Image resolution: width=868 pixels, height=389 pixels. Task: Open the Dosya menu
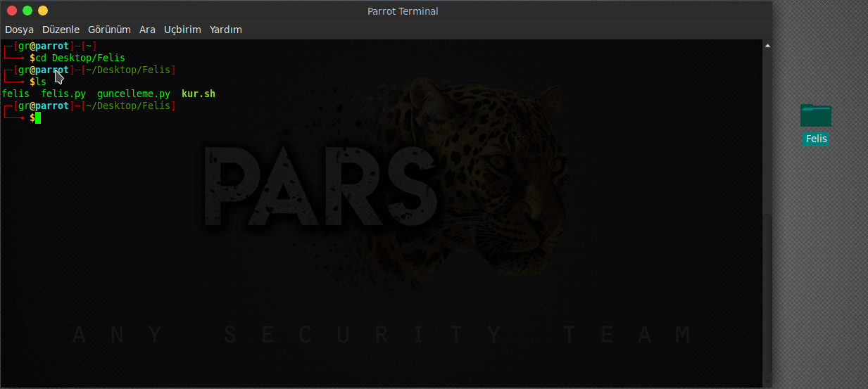coord(19,30)
